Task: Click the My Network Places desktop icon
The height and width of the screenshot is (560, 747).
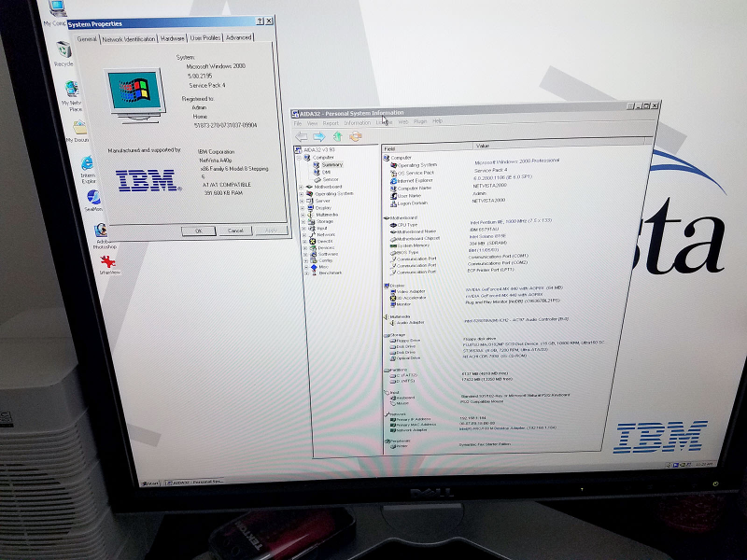Action: click(72, 90)
